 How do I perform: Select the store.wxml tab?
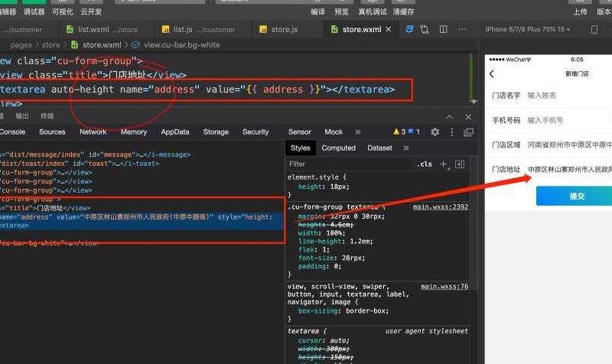(361, 29)
